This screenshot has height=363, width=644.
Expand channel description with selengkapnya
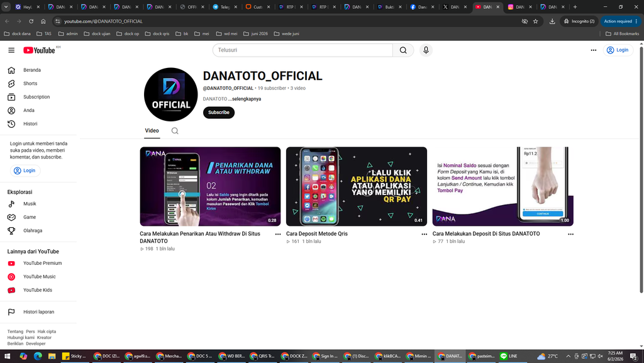247,99
